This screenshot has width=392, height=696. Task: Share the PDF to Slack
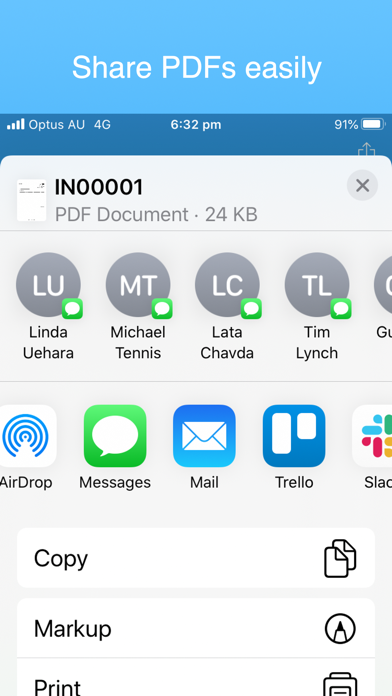(x=373, y=435)
